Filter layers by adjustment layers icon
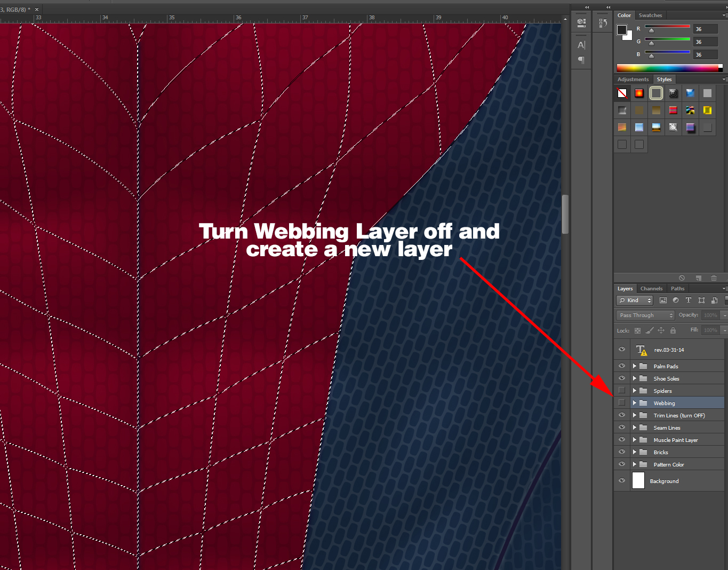The image size is (728, 570). click(x=676, y=300)
